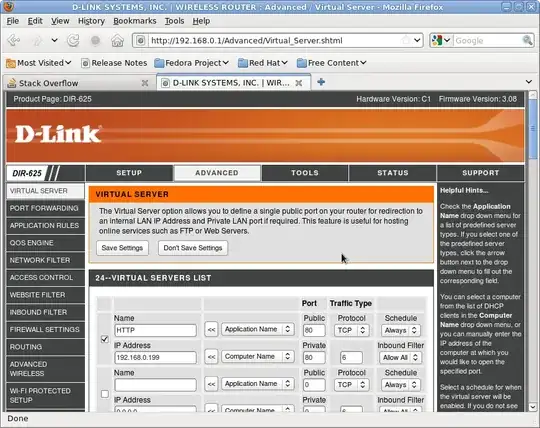Viewport: 540px width, 428px height.
Task: Open the Edit menu
Action: [35, 21]
